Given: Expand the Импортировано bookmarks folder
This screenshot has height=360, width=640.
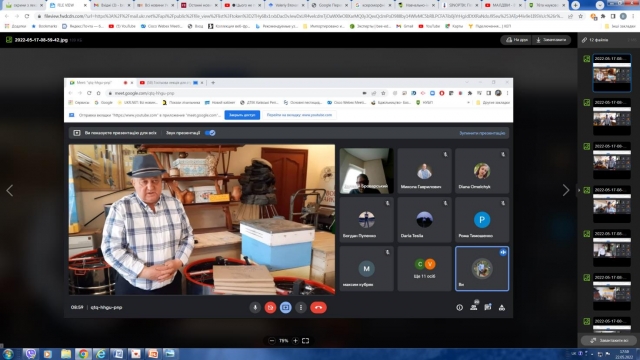Looking at the screenshot, I should click(324, 26).
